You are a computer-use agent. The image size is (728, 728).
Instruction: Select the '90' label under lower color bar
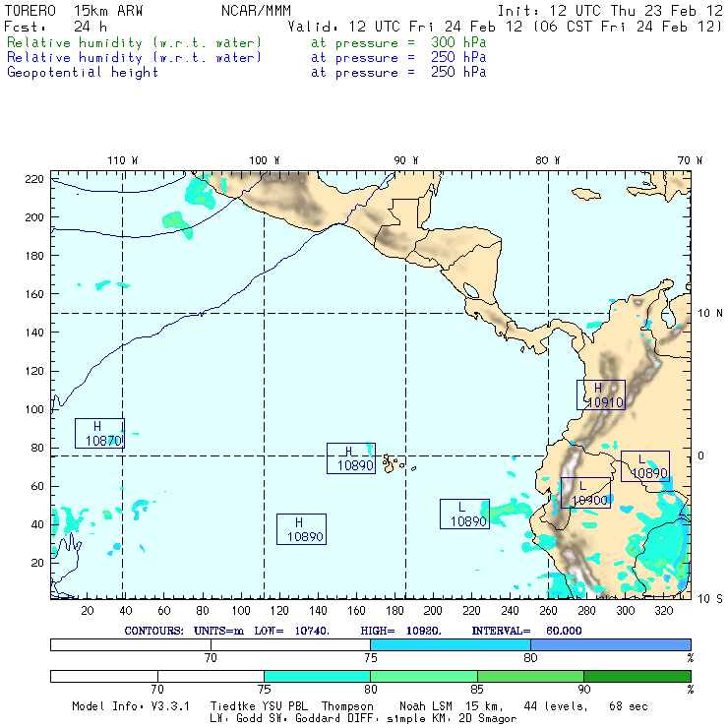(584, 689)
